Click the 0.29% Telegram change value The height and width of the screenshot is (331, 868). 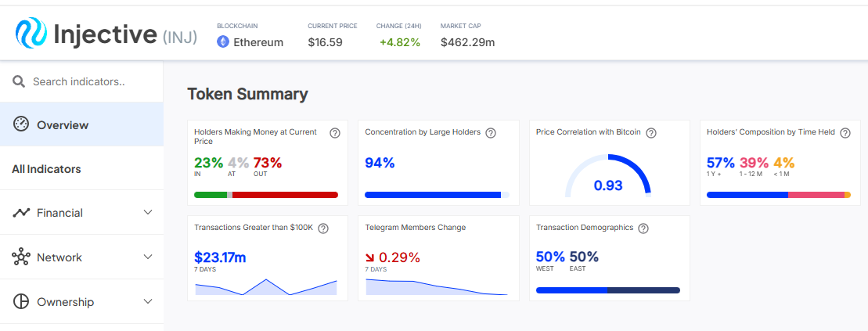(x=399, y=257)
